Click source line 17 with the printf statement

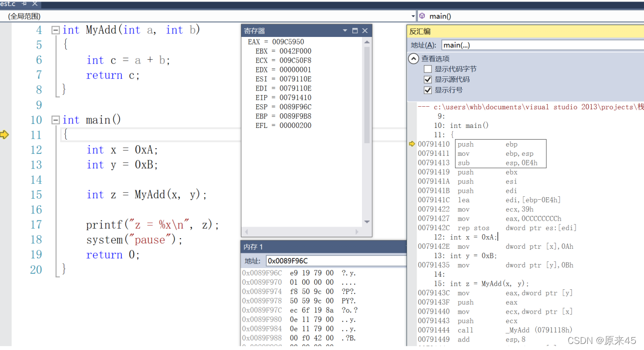tap(152, 225)
